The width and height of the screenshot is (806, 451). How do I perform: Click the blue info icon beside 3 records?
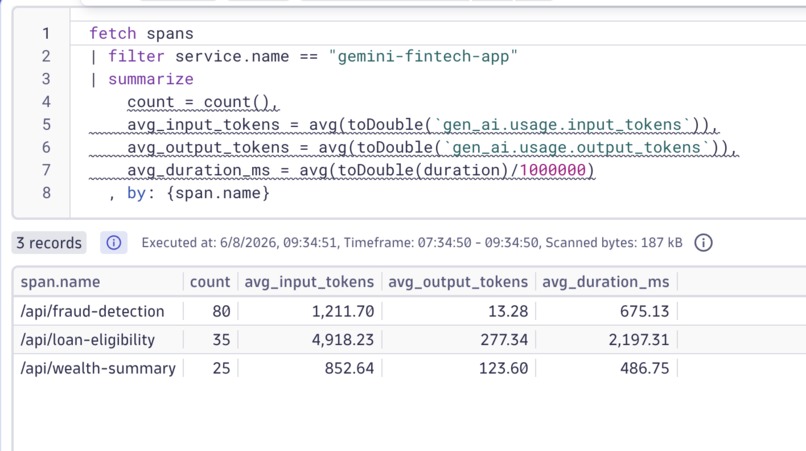(x=114, y=243)
